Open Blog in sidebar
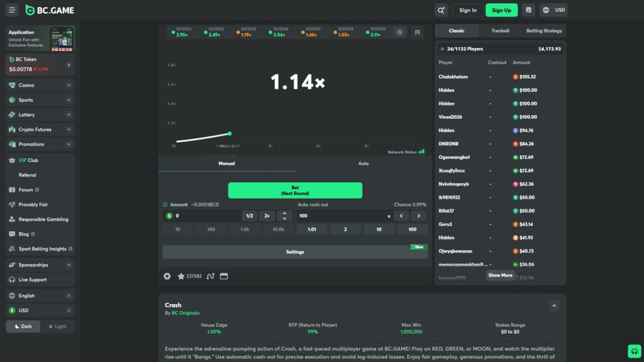 pyautogui.click(x=40, y=234)
